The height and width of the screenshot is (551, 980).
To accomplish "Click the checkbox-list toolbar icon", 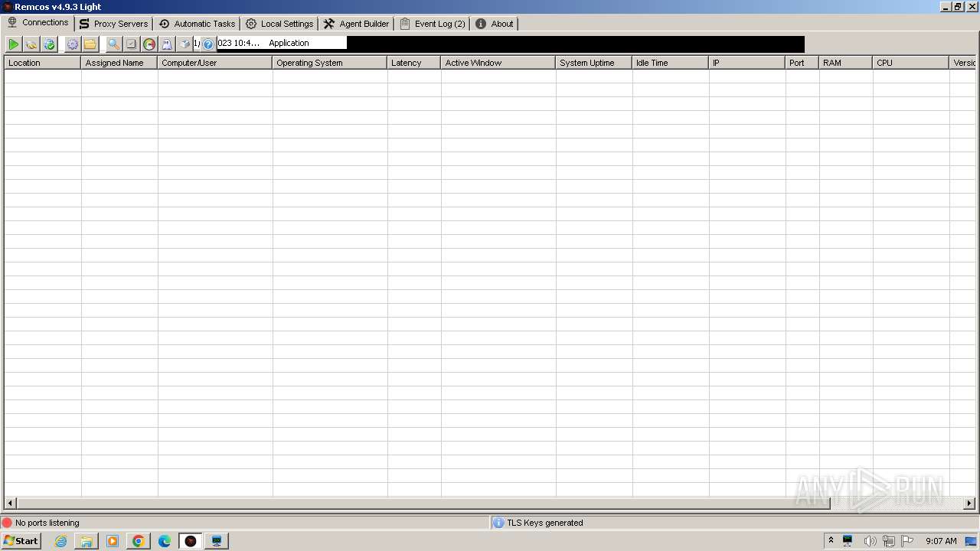I will click(132, 44).
